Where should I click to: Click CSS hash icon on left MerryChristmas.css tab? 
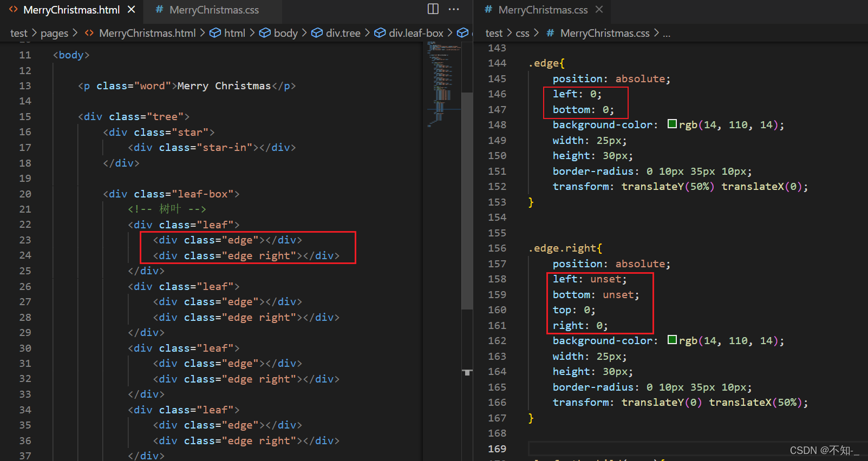click(x=159, y=10)
